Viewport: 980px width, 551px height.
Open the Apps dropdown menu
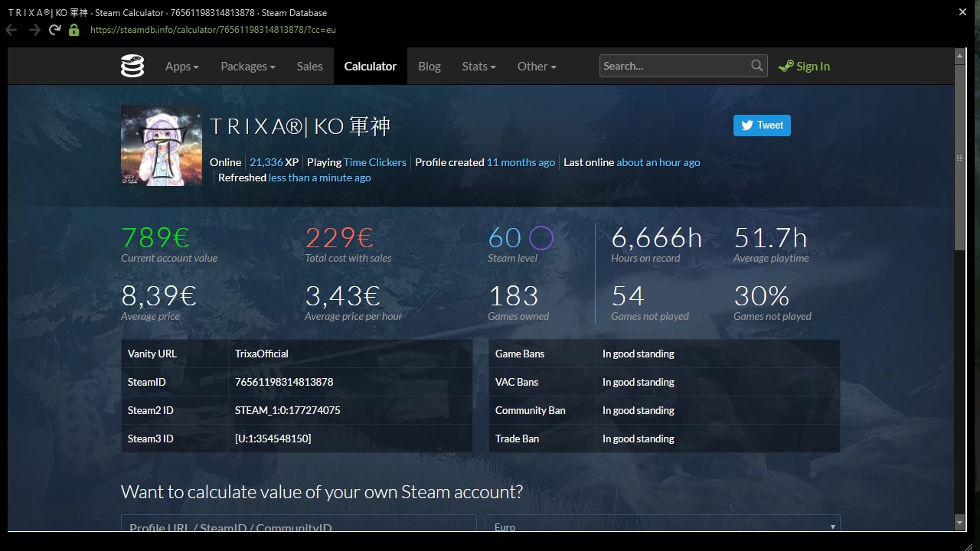coord(181,66)
